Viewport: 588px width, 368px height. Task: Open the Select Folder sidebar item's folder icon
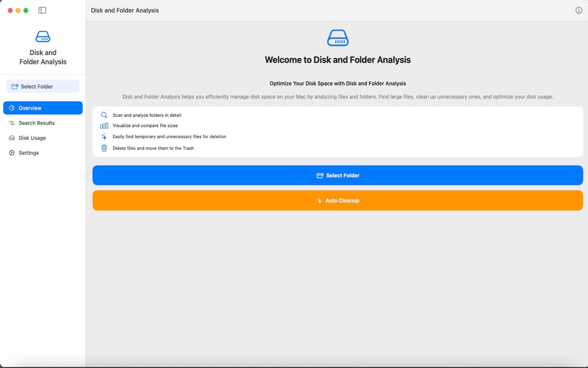pyautogui.click(x=14, y=86)
